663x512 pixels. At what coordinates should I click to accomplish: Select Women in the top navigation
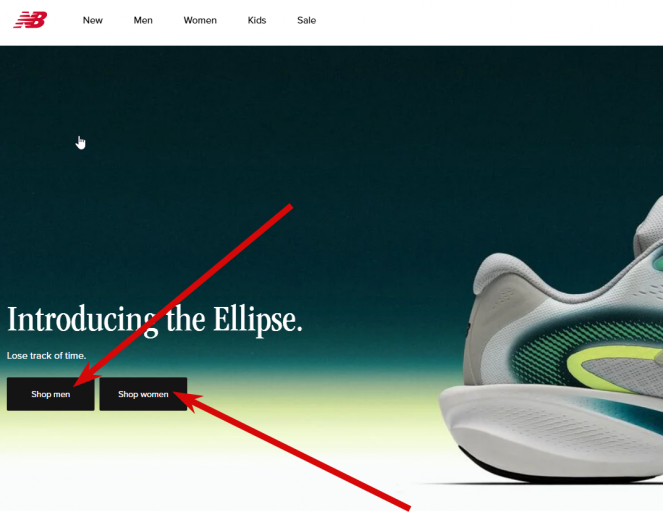coord(200,20)
